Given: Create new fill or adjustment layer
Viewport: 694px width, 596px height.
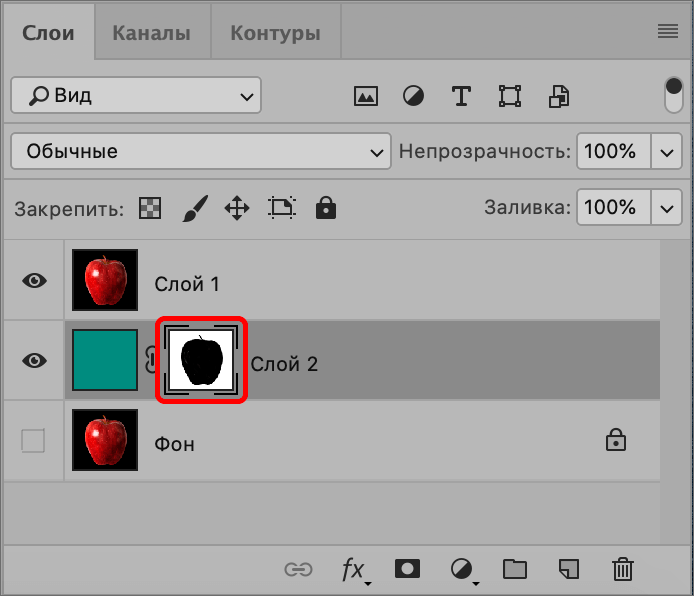Looking at the screenshot, I should 463,570.
